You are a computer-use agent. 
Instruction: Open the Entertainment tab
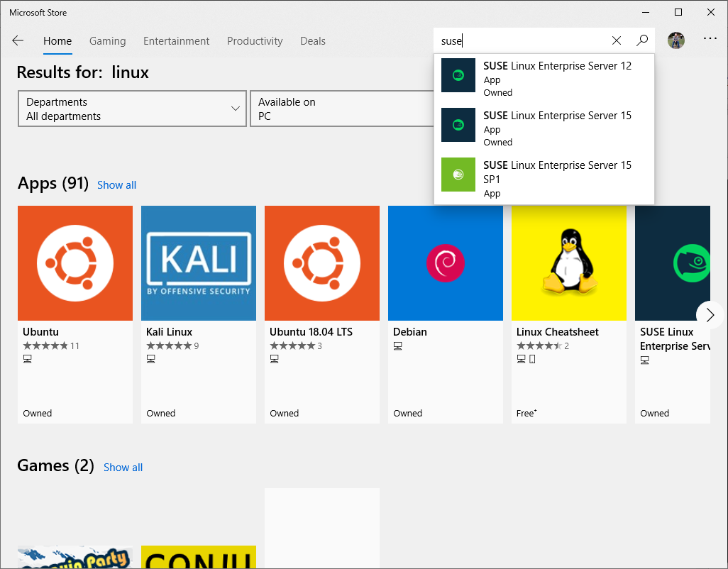pyautogui.click(x=177, y=41)
